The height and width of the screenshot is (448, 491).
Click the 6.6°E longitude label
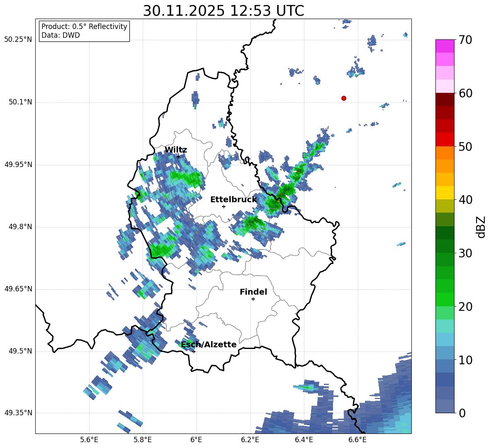click(357, 440)
